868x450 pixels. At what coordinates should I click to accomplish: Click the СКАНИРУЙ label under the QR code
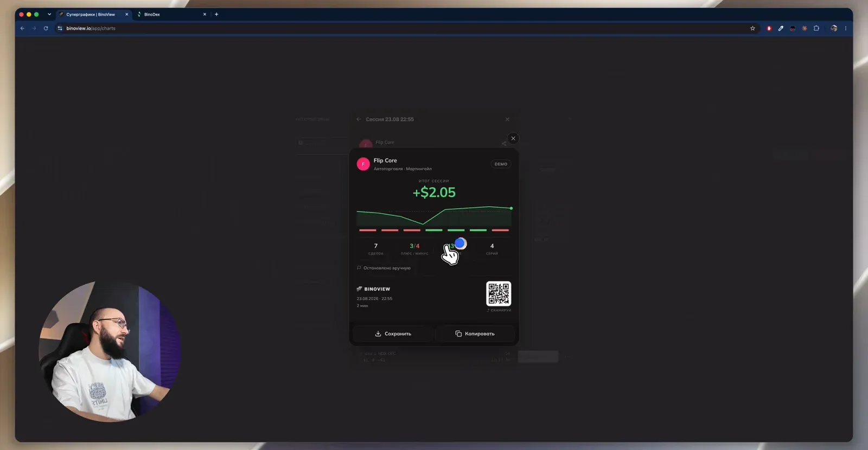(499, 310)
